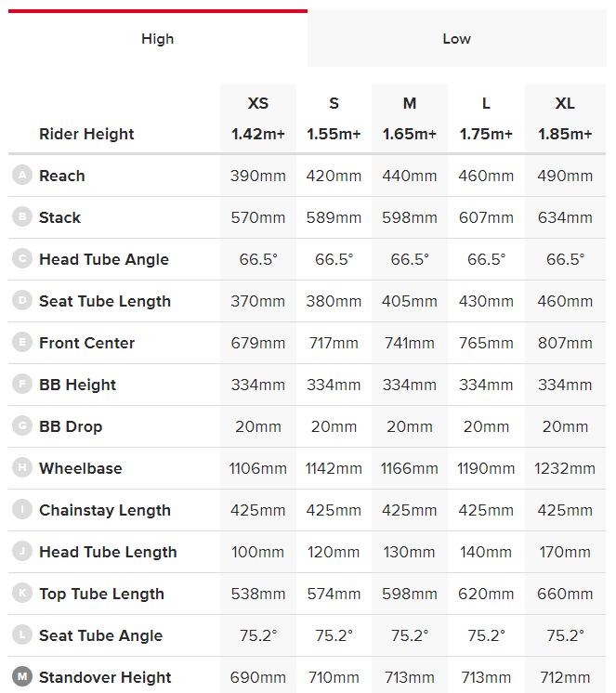Screen dimensions: 616x693
Task: Click the M size column header
Action: [x=410, y=103]
